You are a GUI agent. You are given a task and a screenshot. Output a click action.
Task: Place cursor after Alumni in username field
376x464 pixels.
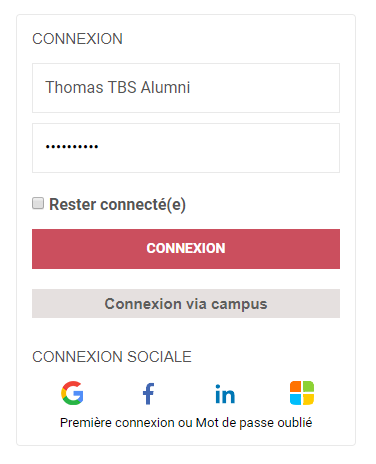[191, 87]
